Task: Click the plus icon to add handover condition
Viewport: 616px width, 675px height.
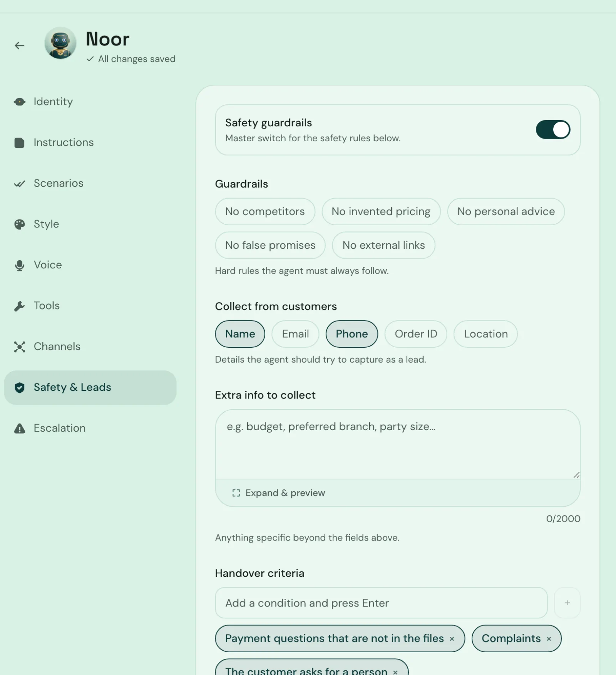Action: pyautogui.click(x=567, y=603)
